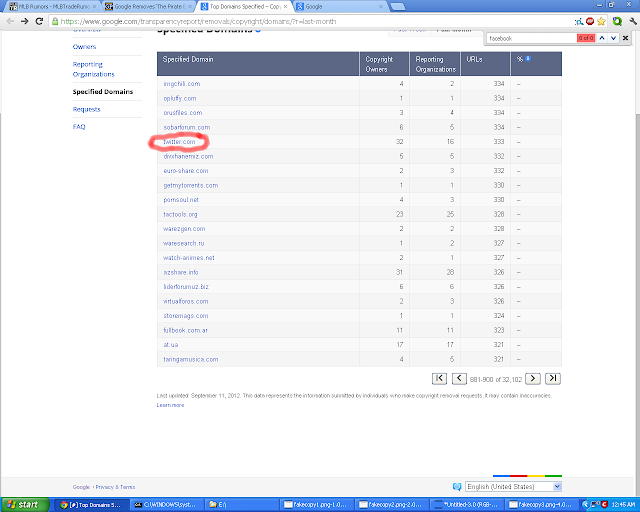640x512 pixels.
Task: Open FAQ in sidebar
Action: pyautogui.click(x=79, y=127)
